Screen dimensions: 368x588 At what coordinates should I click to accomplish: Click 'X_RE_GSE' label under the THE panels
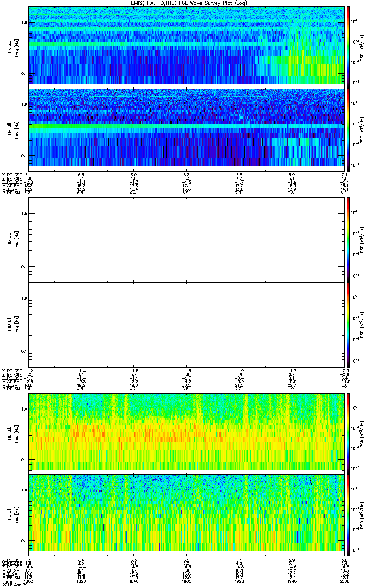pyautogui.click(x=12, y=560)
